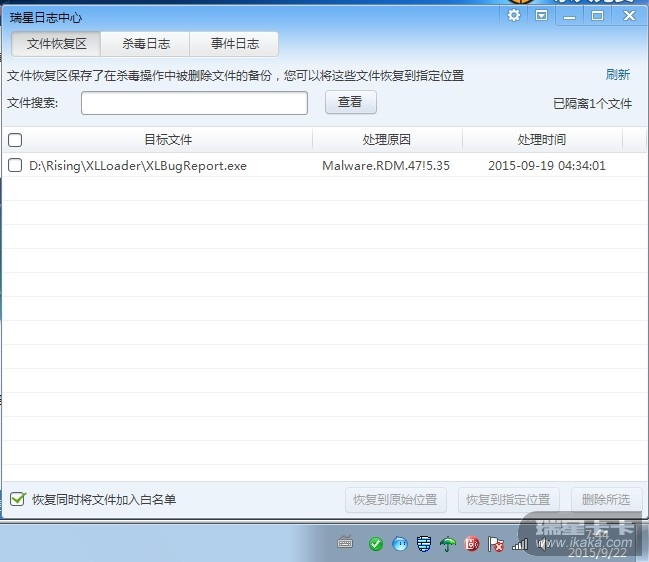Select the D:\Rising\XLLoader\XLBugReport.exe path text
649x562 pixels.
pos(138,166)
